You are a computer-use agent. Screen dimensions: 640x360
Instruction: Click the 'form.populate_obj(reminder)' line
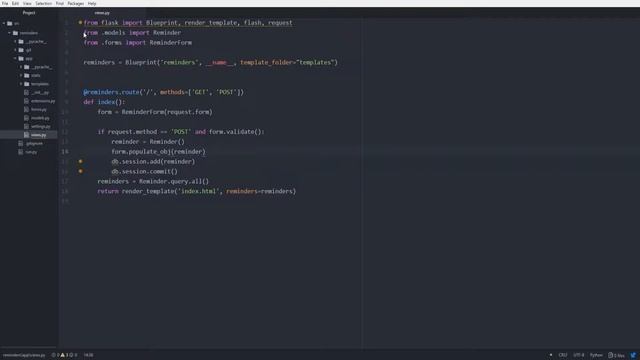pos(158,151)
